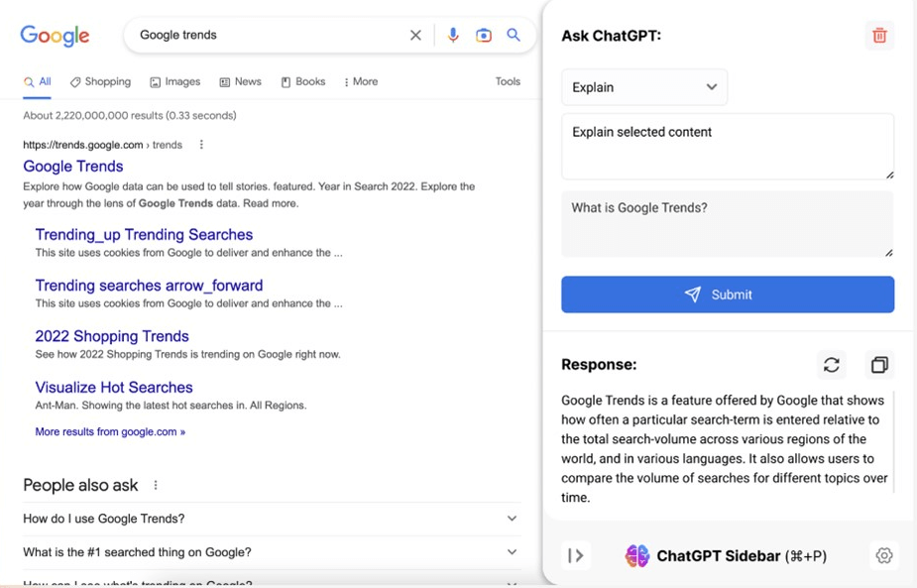Open Trending_up Trending Searches link
The height and width of the screenshot is (588, 917).
144,235
